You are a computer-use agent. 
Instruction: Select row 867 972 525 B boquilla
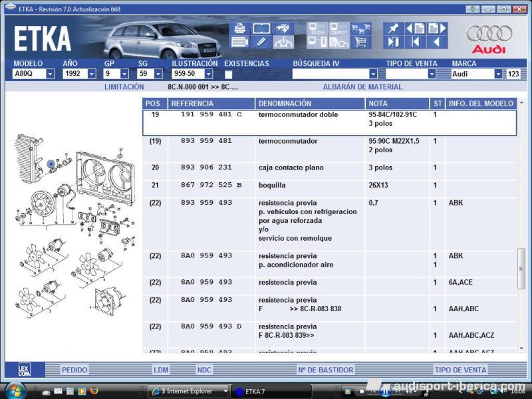point(329,189)
